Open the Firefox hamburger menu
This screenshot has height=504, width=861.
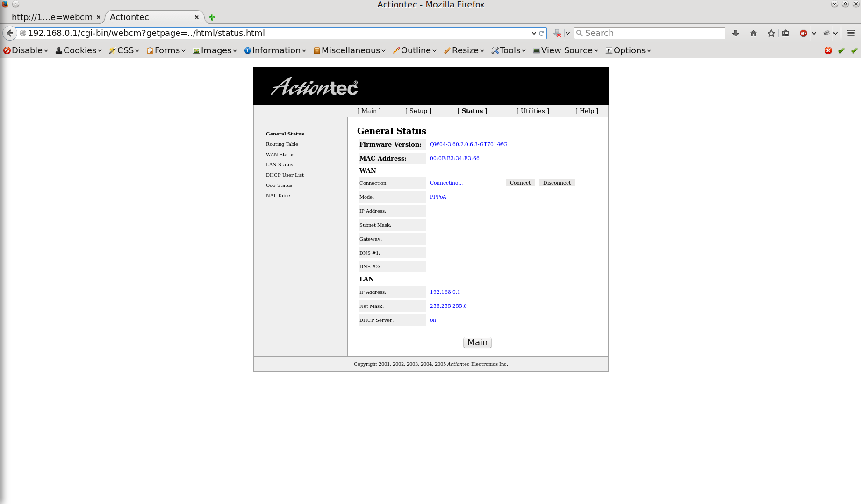point(851,33)
